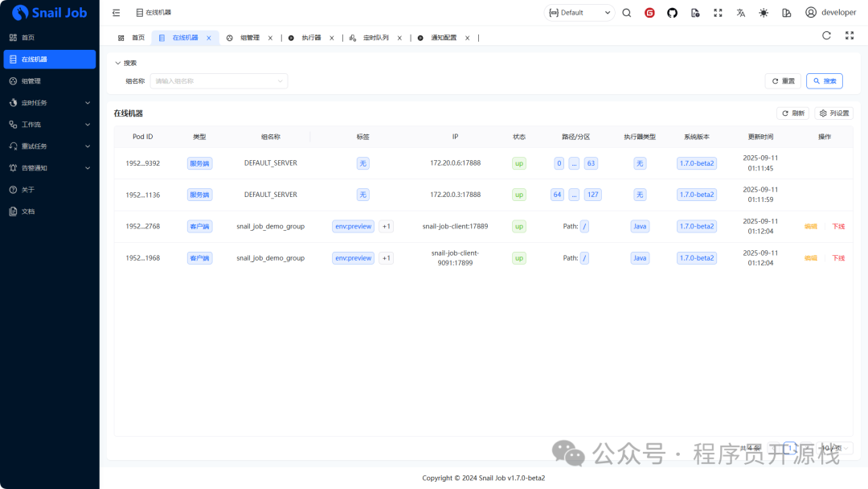Select 在线机器 in the sidebar
Image resolution: width=868 pixels, height=489 pixels.
point(49,60)
